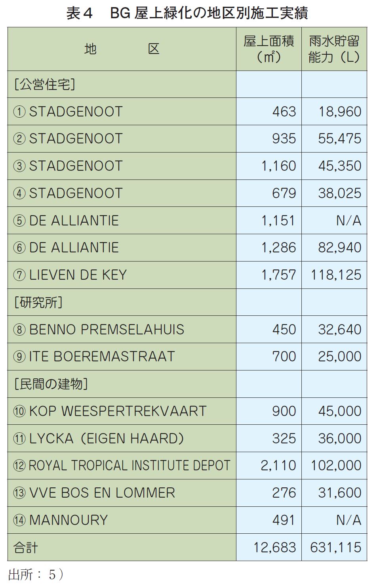Select the total area cell 12,683
The width and height of the screenshot is (379, 588).
pyautogui.click(x=269, y=547)
